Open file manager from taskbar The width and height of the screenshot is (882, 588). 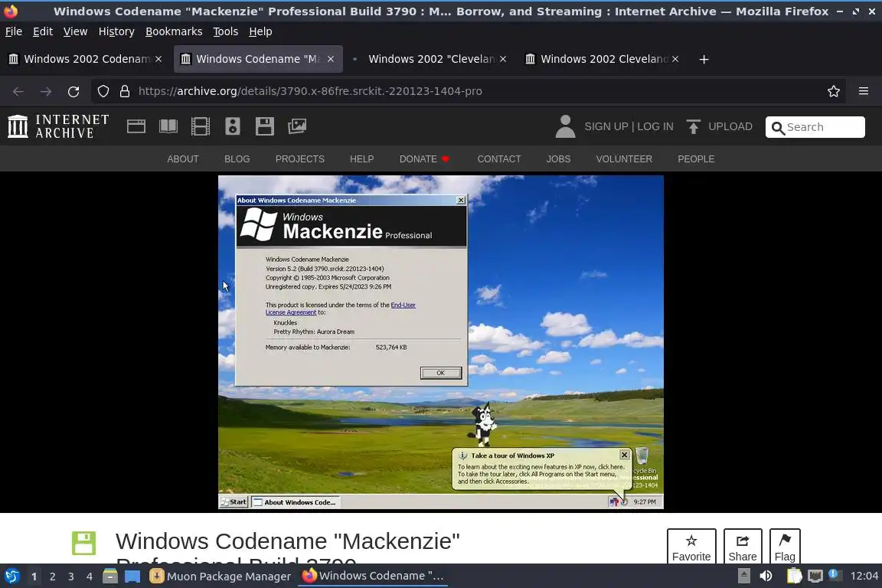tap(109, 577)
